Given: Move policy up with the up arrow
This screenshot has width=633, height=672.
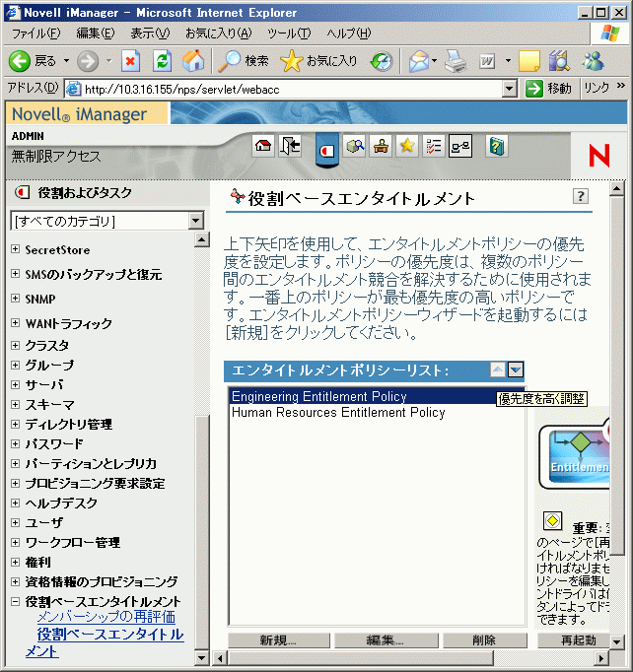Looking at the screenshot, I should coord(498,370).
